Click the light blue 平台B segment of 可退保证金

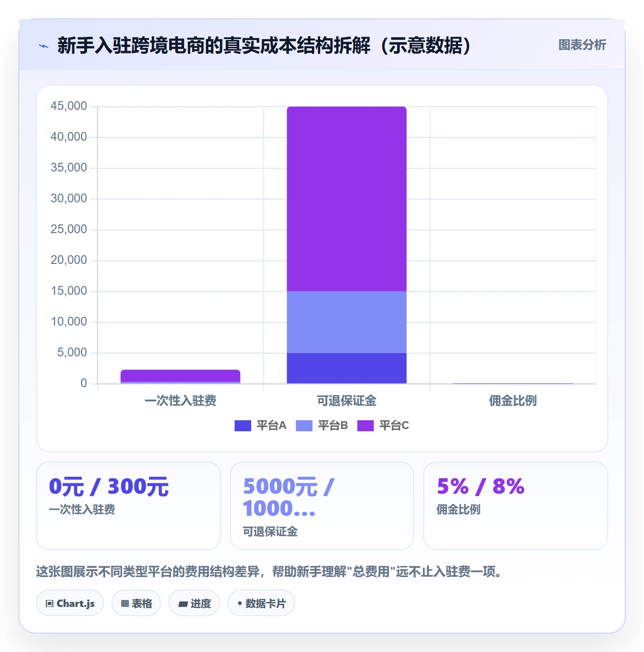click(347, 322)
